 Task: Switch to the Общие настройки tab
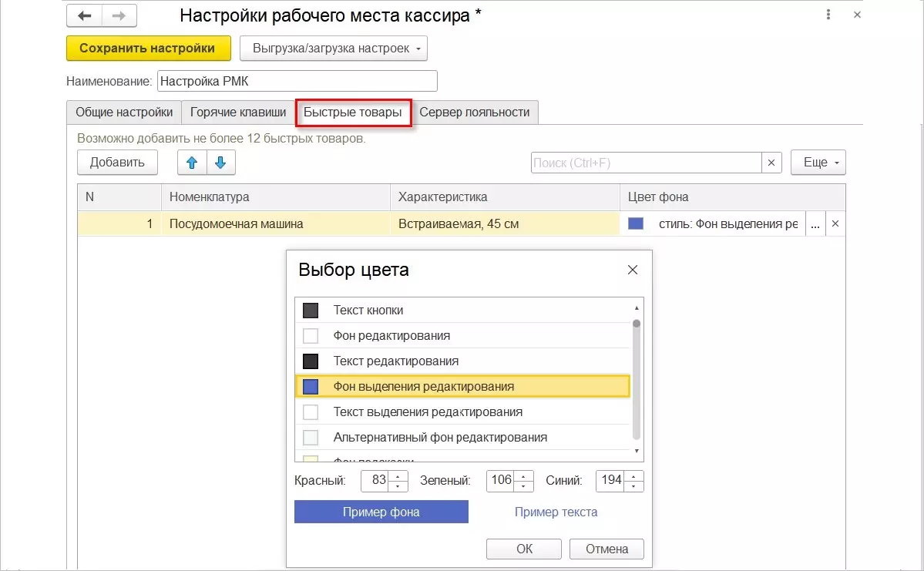click(124, 112)
